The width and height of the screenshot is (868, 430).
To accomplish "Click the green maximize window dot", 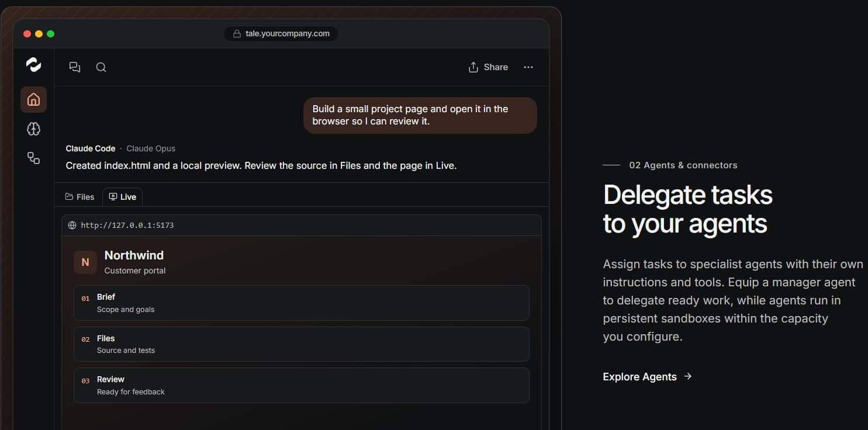I will [50, 34].
